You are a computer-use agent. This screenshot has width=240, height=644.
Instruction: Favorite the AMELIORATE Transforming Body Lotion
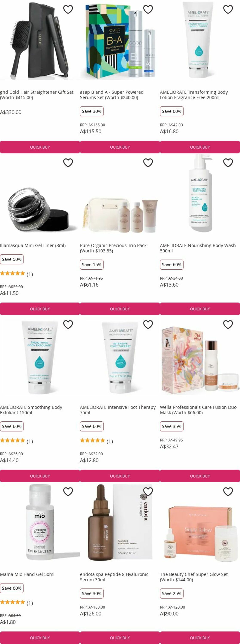228,9
